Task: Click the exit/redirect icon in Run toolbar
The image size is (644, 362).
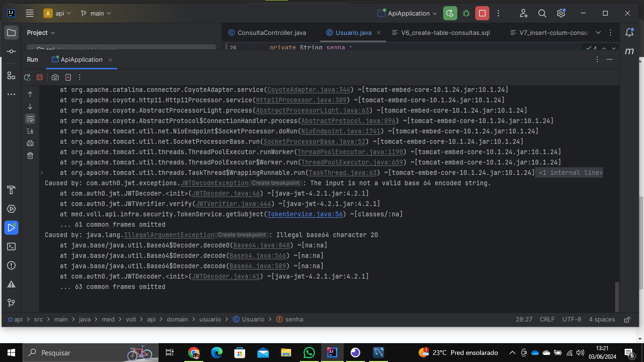Action: coord(67,77)
